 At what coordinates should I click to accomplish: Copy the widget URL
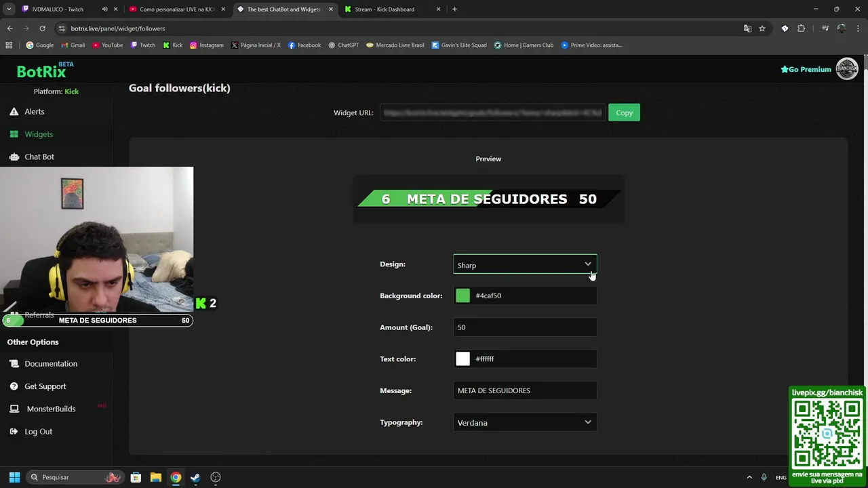pos(624,113)
